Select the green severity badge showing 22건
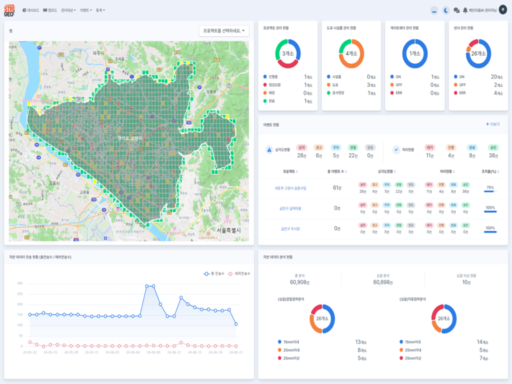The image size is (512, 384). click(x=353, y=147)
